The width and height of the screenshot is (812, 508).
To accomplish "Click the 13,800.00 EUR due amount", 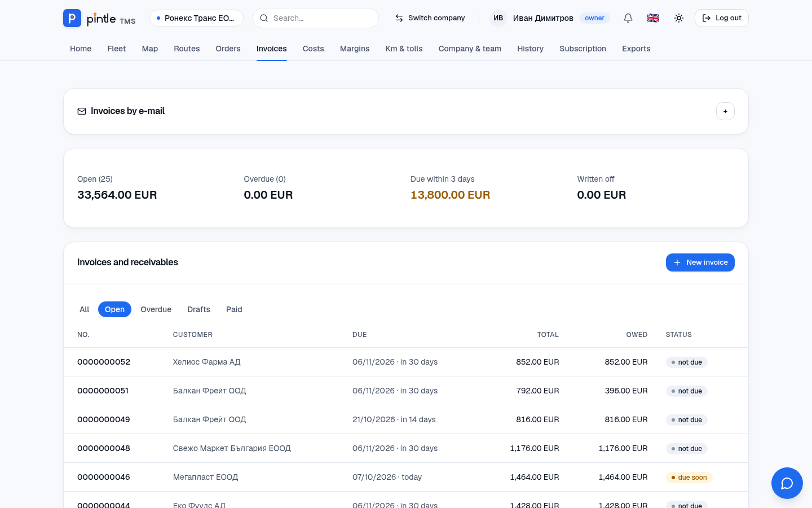I will 451,195.
